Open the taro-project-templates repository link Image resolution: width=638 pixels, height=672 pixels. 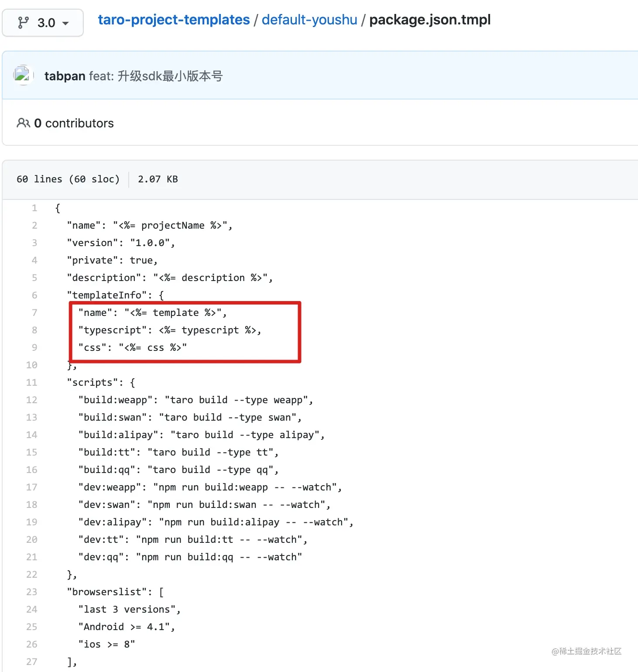(x=174, y=20)
